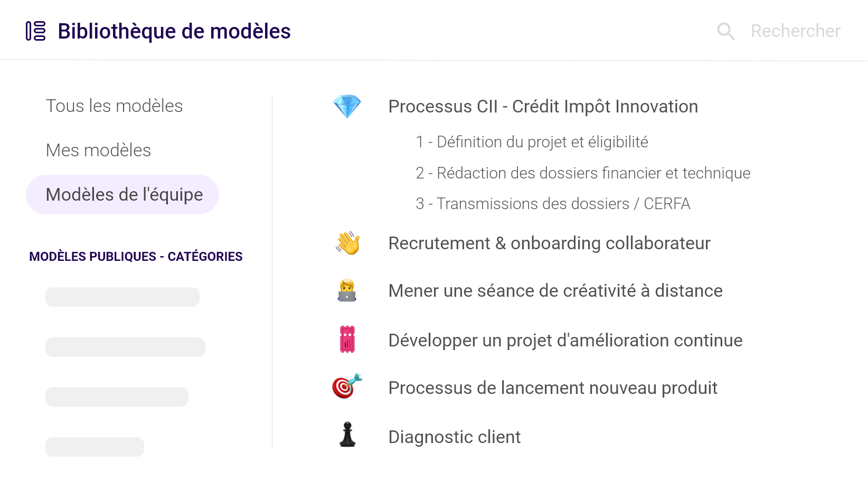This screenshot has width=868, height=480.
Task: Switch to Mes modèles view
Action: (x=99, y=150)
